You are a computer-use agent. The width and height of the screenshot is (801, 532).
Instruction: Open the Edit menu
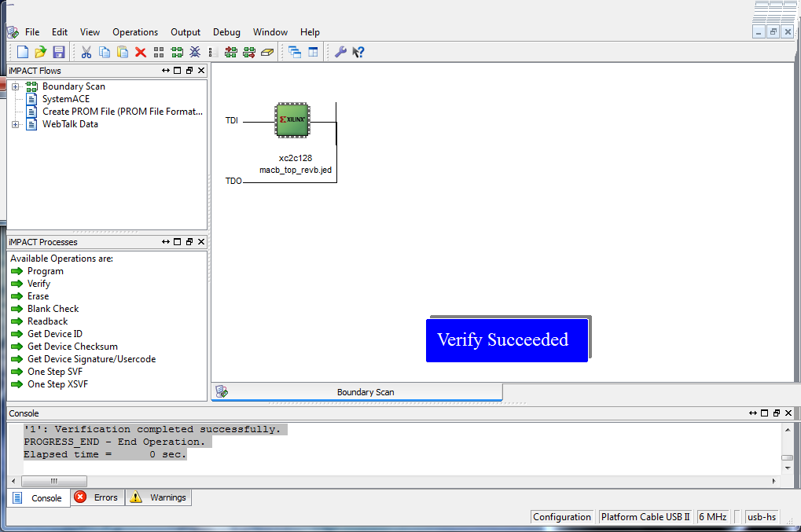coord(60,32)
